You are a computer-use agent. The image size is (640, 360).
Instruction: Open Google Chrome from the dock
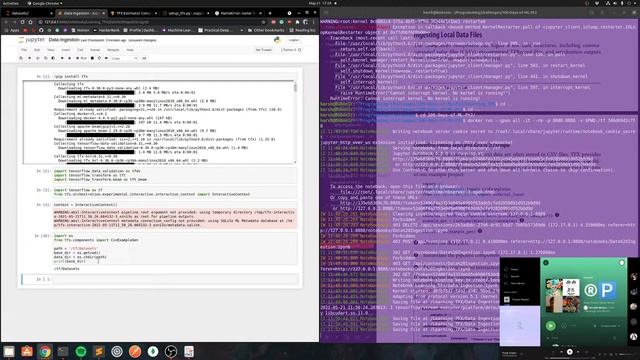pos(45,351)
